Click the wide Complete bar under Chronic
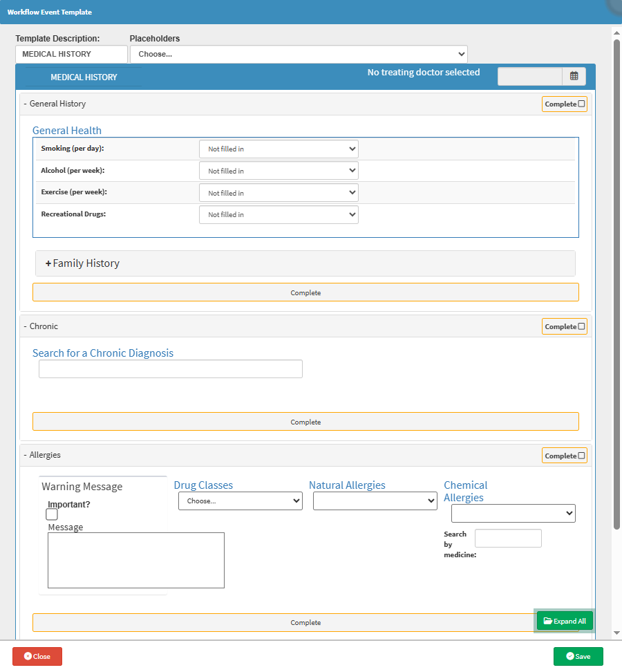The image size is (622, 672). [305, 422]
